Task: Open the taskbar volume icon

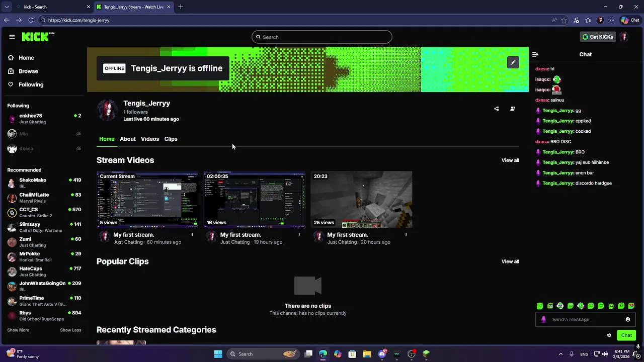Action: (606, 354)
